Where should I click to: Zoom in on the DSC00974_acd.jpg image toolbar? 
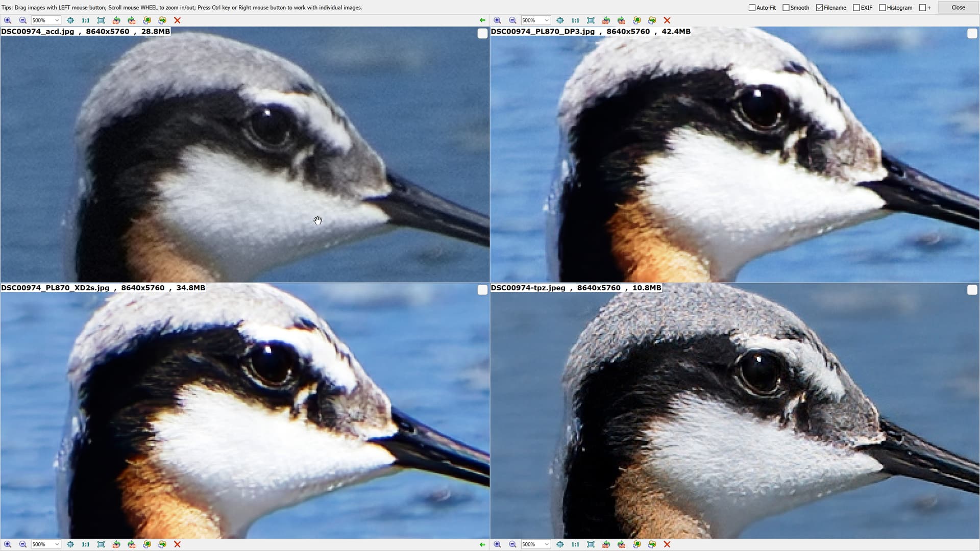tap(8, 20)
